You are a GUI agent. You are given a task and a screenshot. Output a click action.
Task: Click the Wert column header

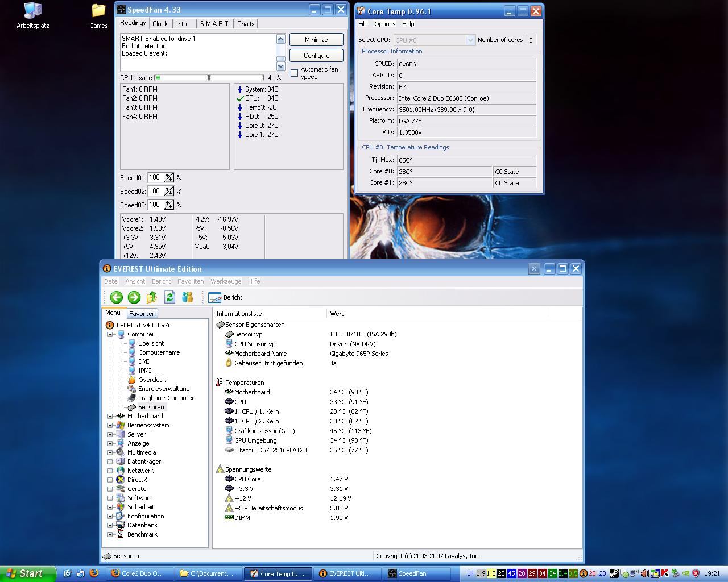(437, 314)
